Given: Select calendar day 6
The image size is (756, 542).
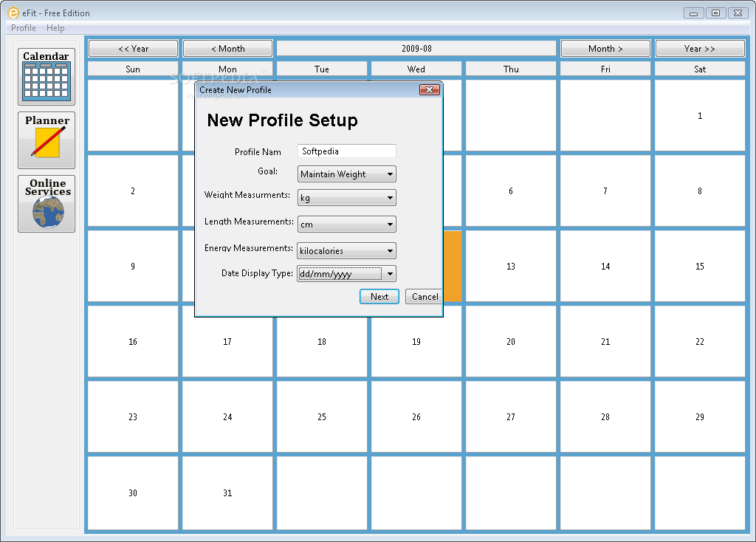Looking at the screenshot, I should click(x=511, y=191).
